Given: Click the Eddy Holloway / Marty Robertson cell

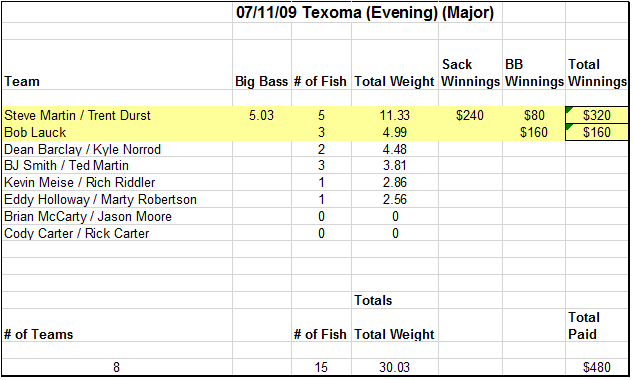Looking at the screenshot, I should click(x=117, y=199).
